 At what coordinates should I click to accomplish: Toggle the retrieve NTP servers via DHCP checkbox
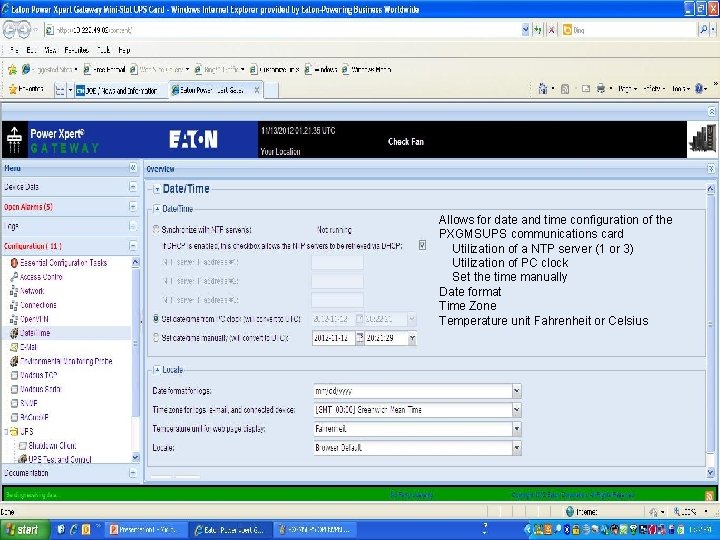click(x=422, y=245)
